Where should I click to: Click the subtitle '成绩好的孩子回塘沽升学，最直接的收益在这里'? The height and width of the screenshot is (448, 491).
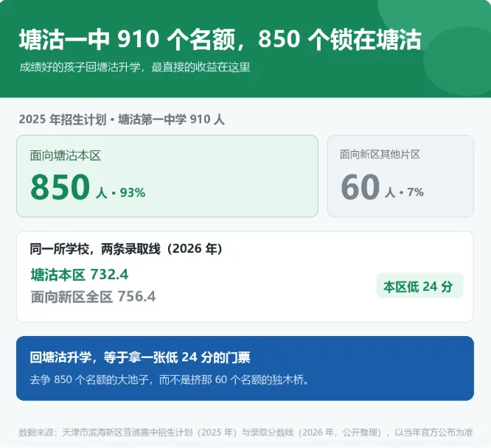tap(135, 67)
